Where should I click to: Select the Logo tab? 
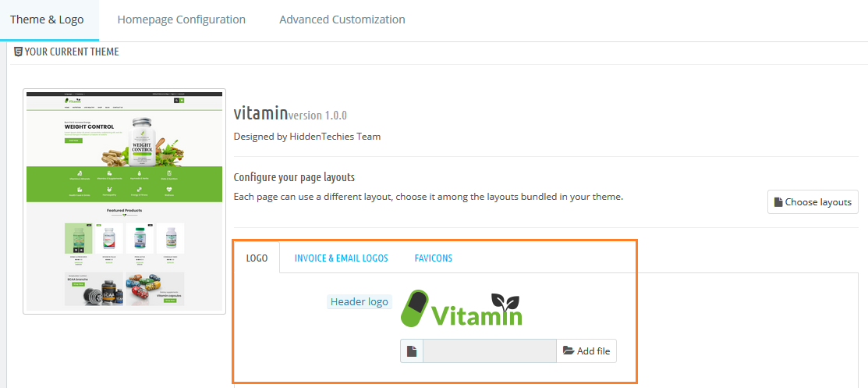(257, 258)
